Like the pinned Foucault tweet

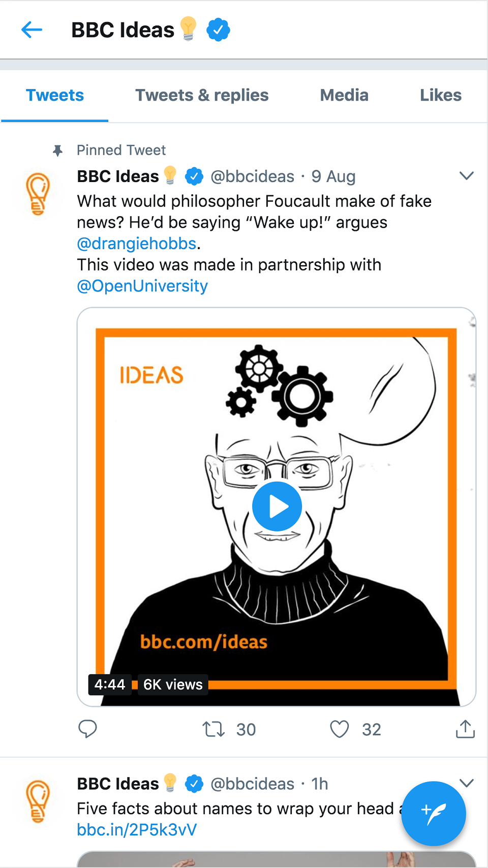pyautogui.click(x=340, y=729)
